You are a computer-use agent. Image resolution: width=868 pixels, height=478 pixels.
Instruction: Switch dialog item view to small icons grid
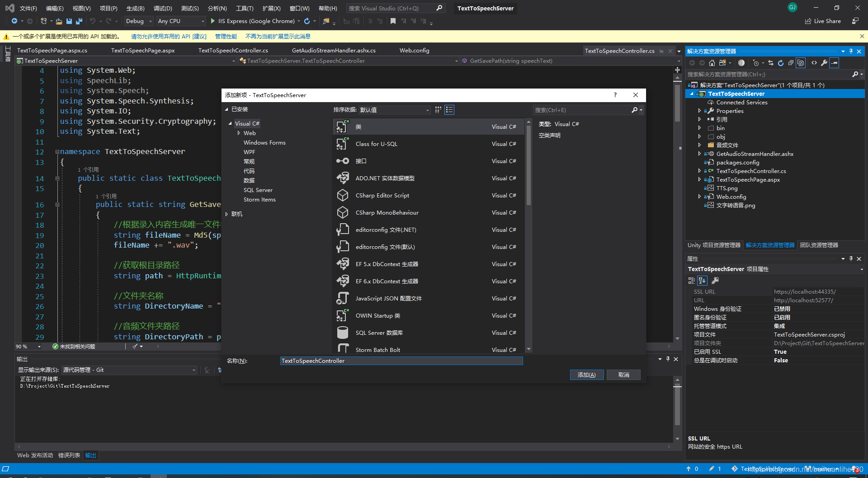pos(438,110)
